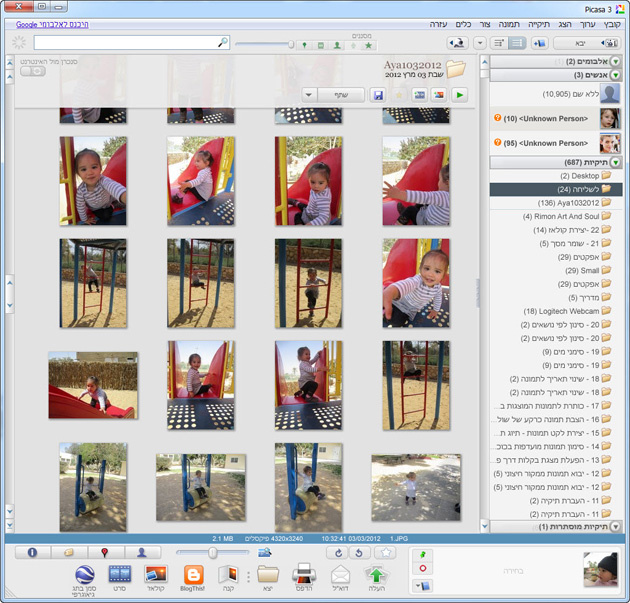Collapse the Folders (687) section

615,162
